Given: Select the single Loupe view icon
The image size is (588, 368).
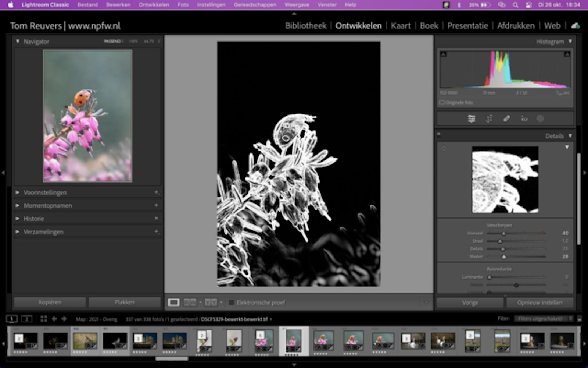Looking at the screenshot, I should pyautogui.click(x=173, y=302).
